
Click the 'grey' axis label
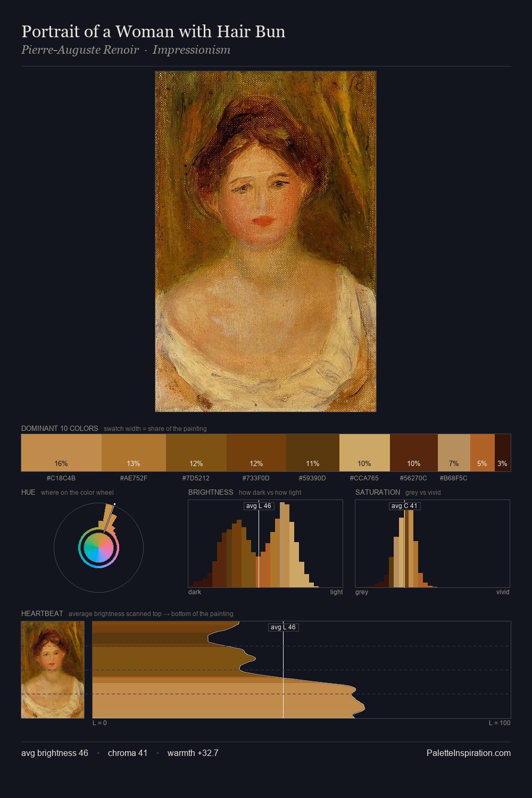coord(362,592)
